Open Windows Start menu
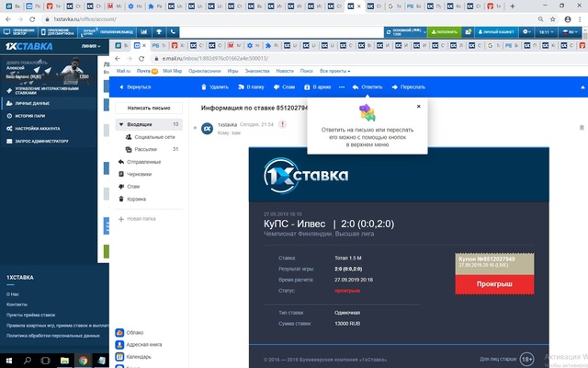The width and height of the screenshot is (588, 368). (9, 361)
